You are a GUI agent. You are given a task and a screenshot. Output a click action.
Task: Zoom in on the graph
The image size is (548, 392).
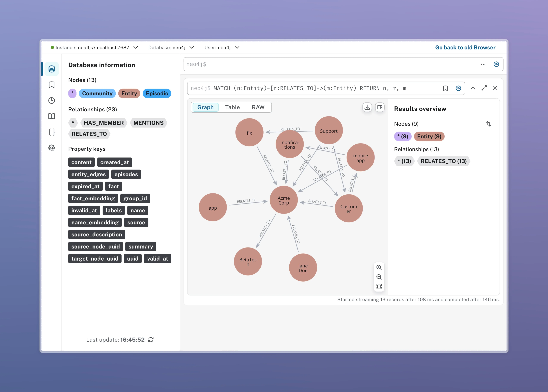tap(379, 267)
